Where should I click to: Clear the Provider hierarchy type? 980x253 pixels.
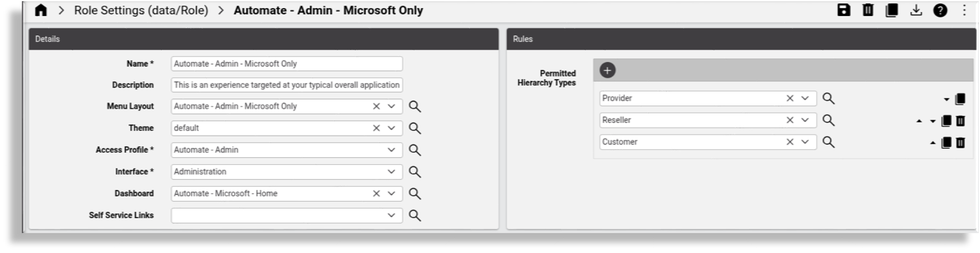(x=790, y=98)
